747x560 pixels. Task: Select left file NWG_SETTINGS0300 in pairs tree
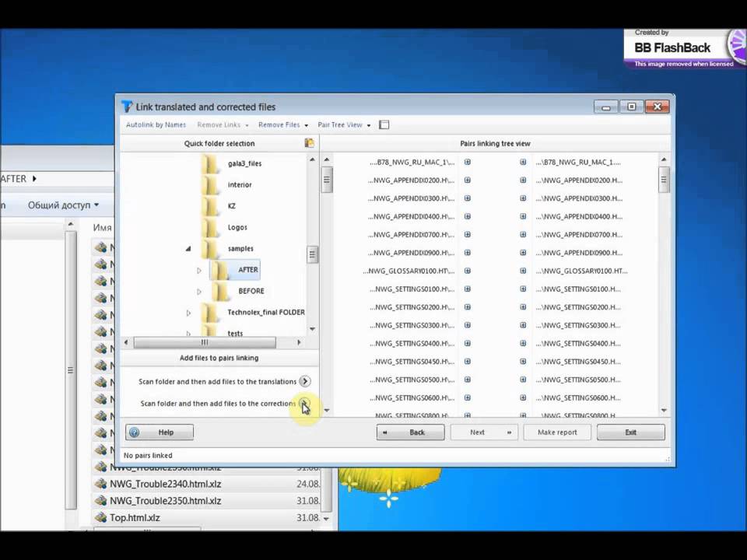pos(412,325)
